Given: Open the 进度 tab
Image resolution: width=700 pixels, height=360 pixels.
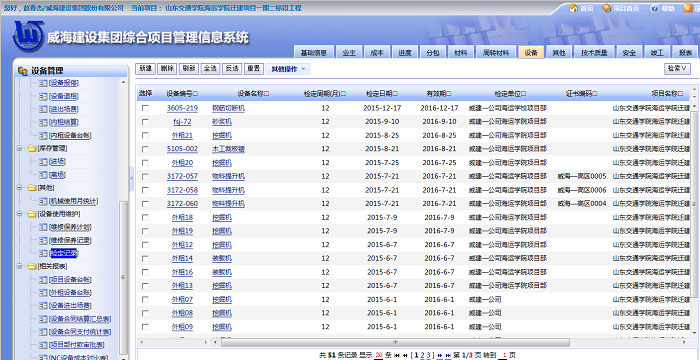Looking at the screenshot, I should [x=404, y=52].
